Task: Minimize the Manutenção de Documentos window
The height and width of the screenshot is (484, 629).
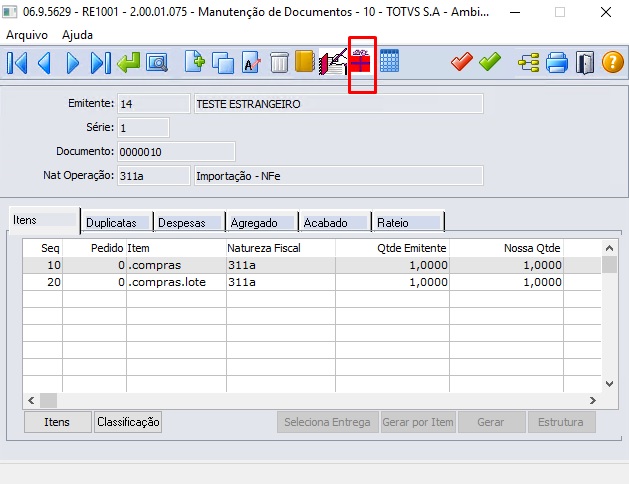Action: (x=515, y=12)
